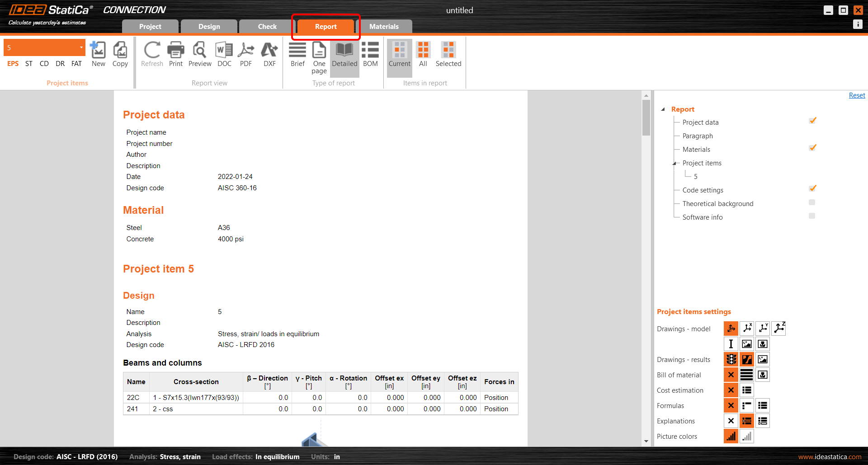This screenshot has width=868, height=465.
Task: Copy the current project item
Action: (120, 54)
